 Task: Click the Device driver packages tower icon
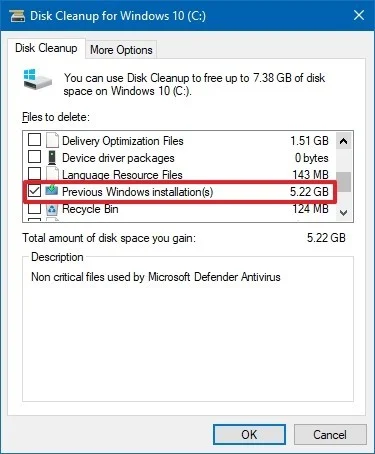[x=52, y=157]
